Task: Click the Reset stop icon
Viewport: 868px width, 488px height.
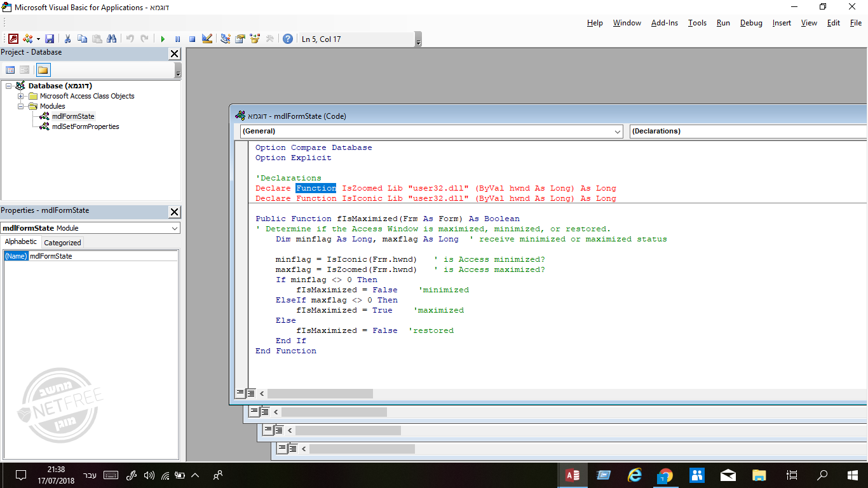Action: (x=192, y=39)
